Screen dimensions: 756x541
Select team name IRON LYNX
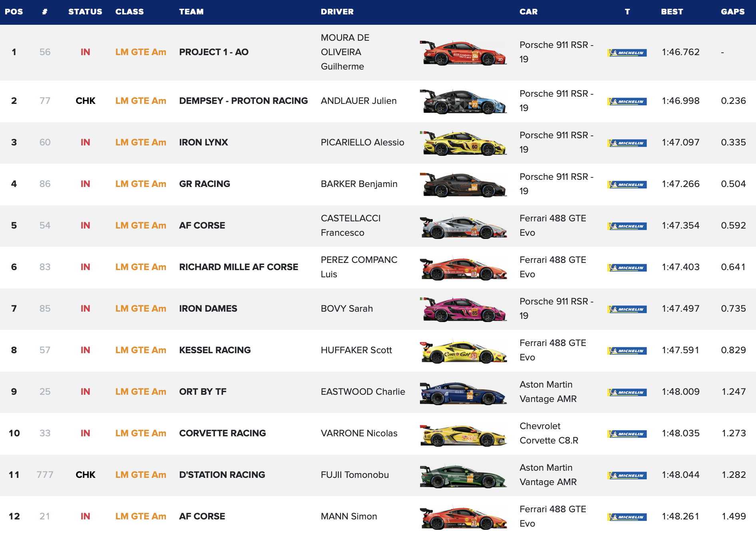tap(203, 142)
